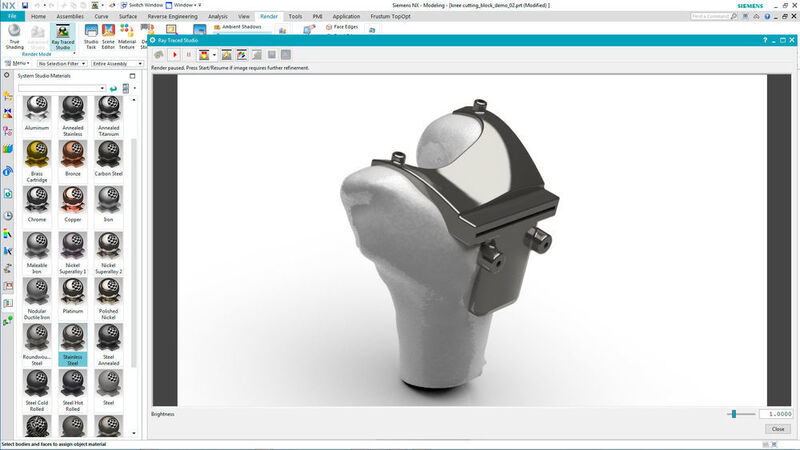
Task: Open the Material Texture tool
Action: [x=127, y=37]
